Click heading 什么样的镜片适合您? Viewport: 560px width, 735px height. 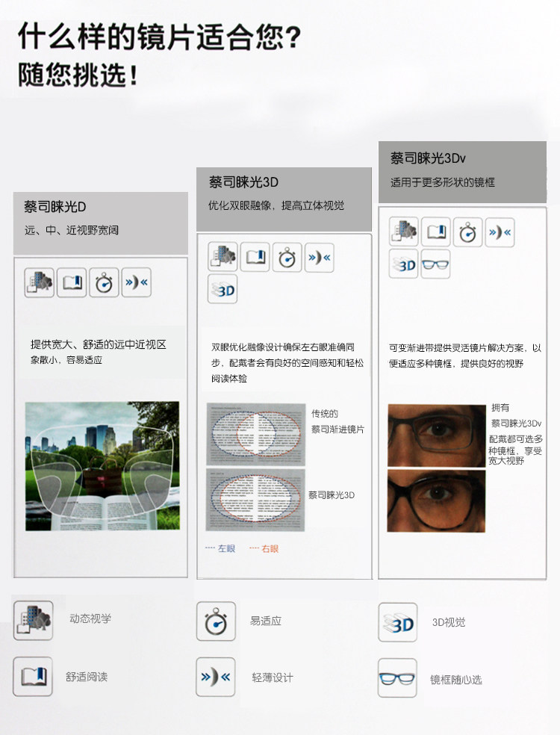pyautogui.click(x=159, y=36)
